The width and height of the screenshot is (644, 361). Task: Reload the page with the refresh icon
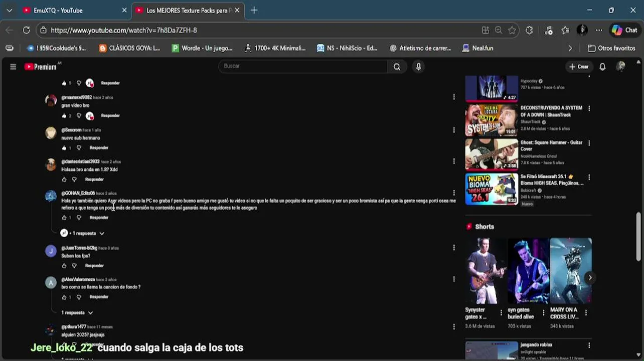[x=27, y=30]
